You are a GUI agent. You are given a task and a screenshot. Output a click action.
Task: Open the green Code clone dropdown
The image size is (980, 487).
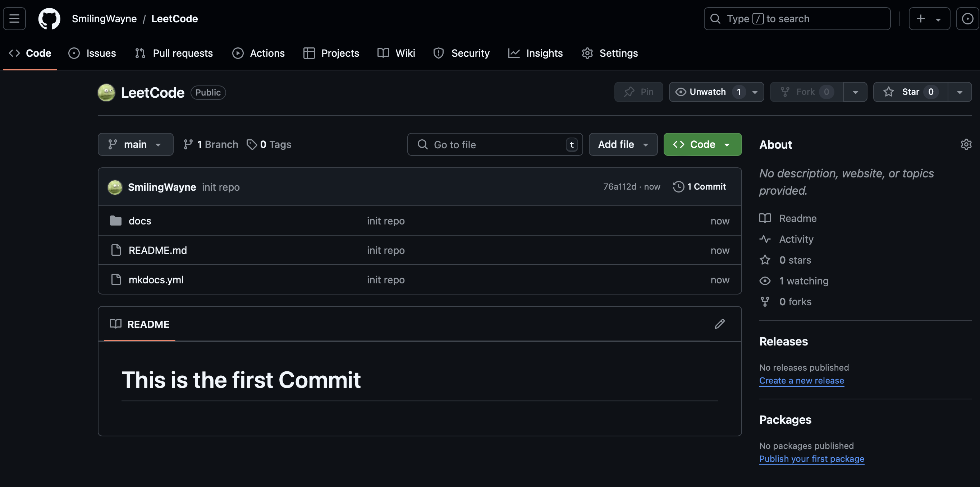click(702, 144)
